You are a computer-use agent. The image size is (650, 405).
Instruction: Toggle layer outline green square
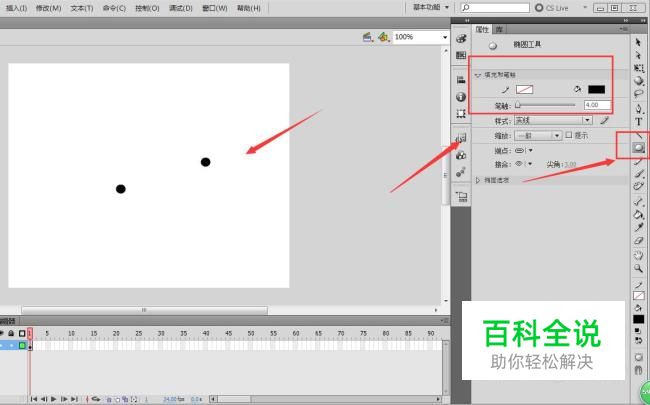(22, 345)
